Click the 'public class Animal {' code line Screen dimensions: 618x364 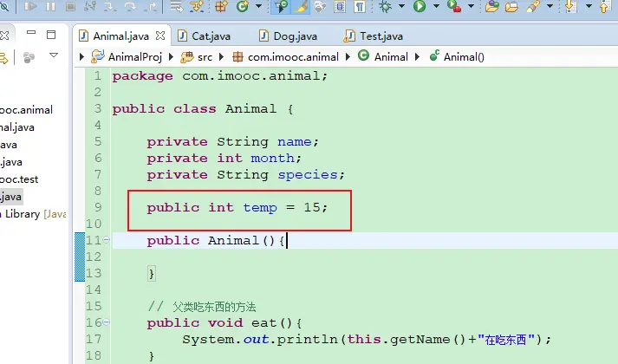tap(203, 109)
